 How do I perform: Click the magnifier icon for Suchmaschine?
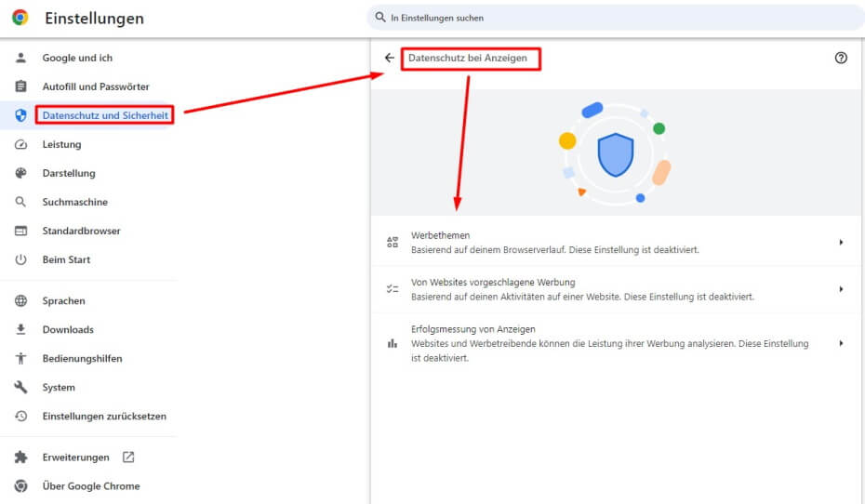coord(20,202)
